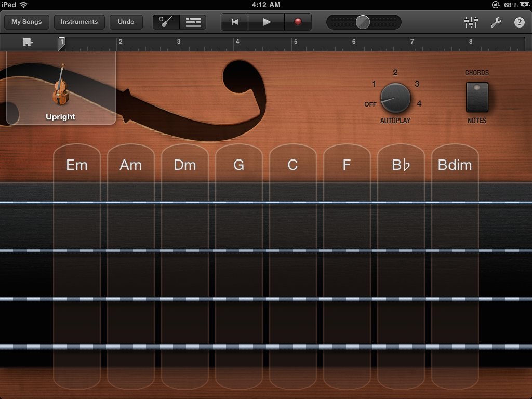Start playback with Play button
Image resolution: width=532 pixels, height=399 pixels.
click(x=267, y=22)
